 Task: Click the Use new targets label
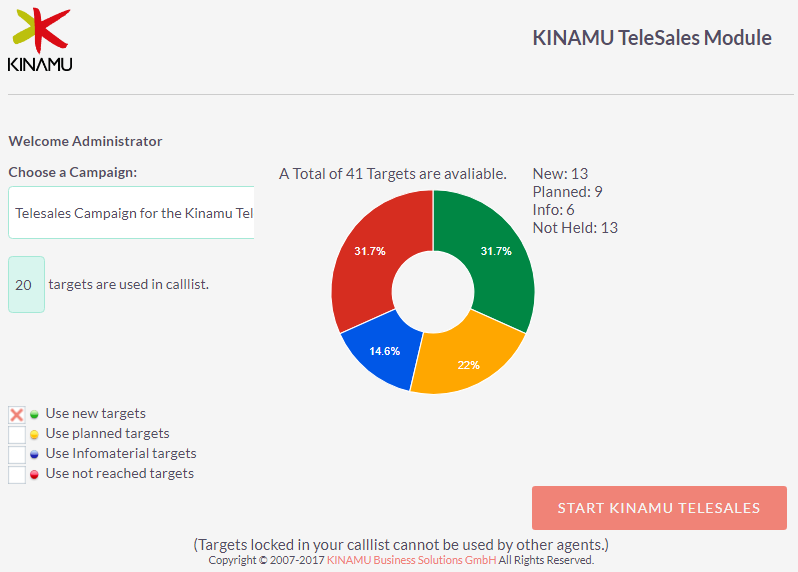point(96,413)
